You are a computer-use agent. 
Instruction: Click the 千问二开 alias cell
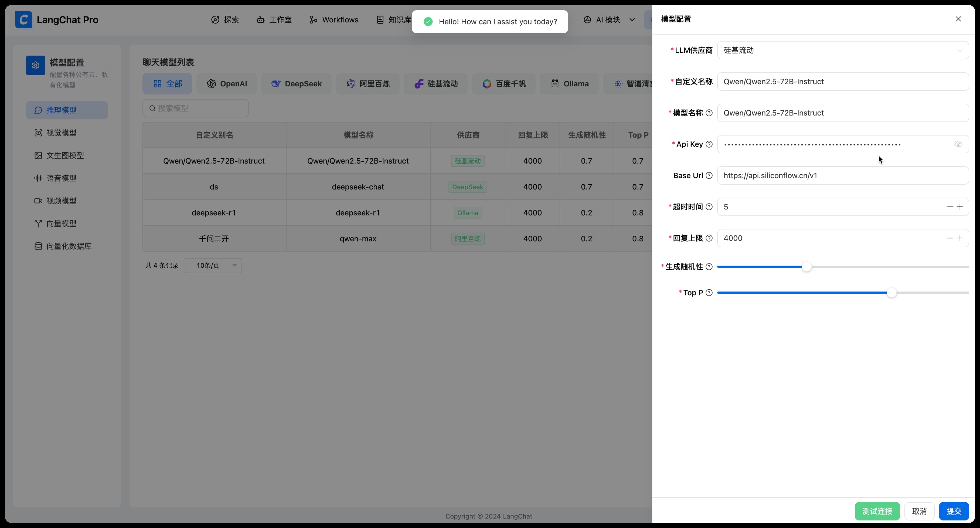pos(214,239)
